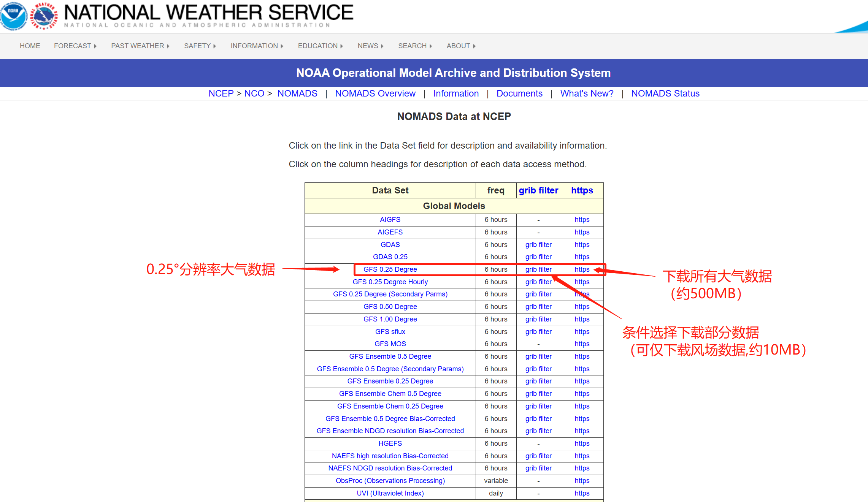The width and height of the screenshot is (868, 502).
Task: Open GFS Ensemble Chem 0.25 Degree link
Action: 390,406
